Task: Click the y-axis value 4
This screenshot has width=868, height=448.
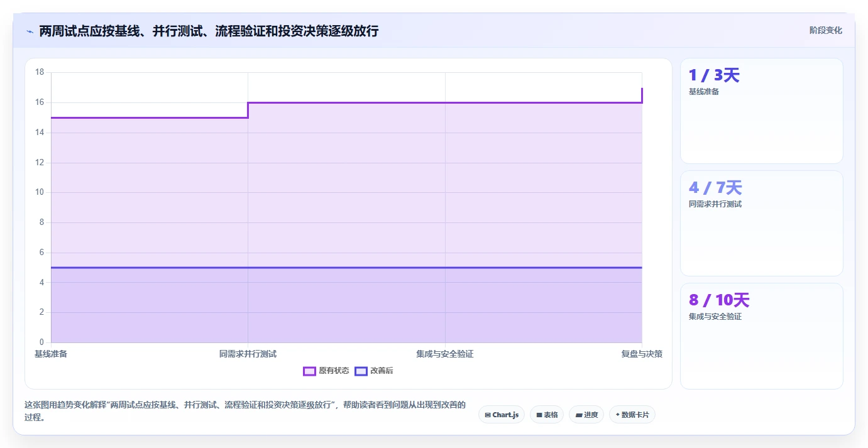Action: point(41,282)
